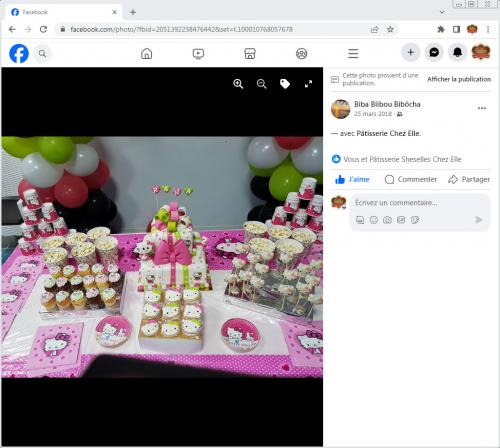Attach a photo with camera icon

pos(387,220)
